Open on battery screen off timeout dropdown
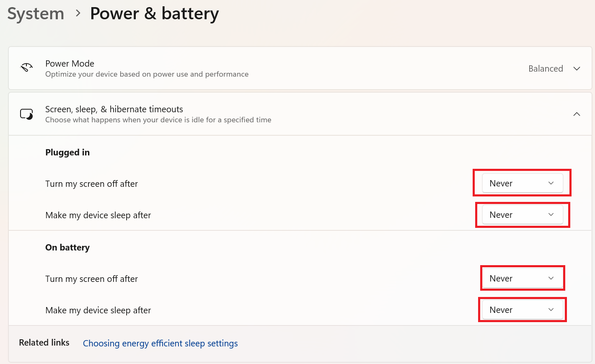Screen dimensions: 595x364 [x=522, y=279]
